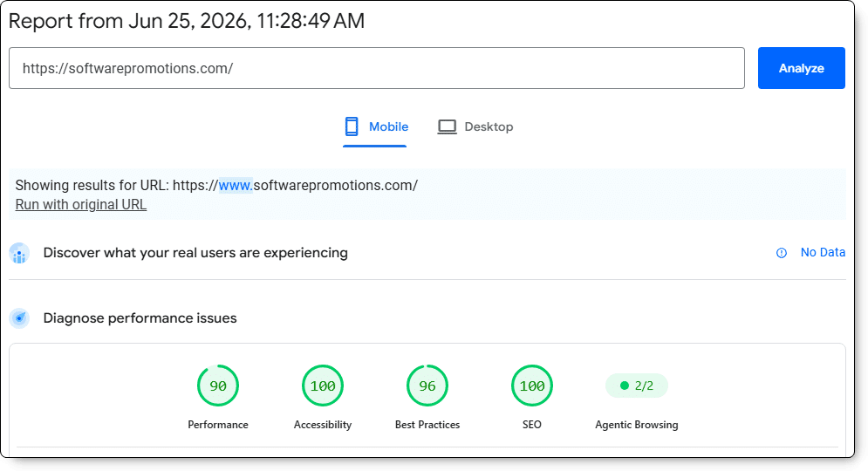Click the Agentic Browsing 2/2 badge
Screen dimensions: 868x471
coord(637,386)
